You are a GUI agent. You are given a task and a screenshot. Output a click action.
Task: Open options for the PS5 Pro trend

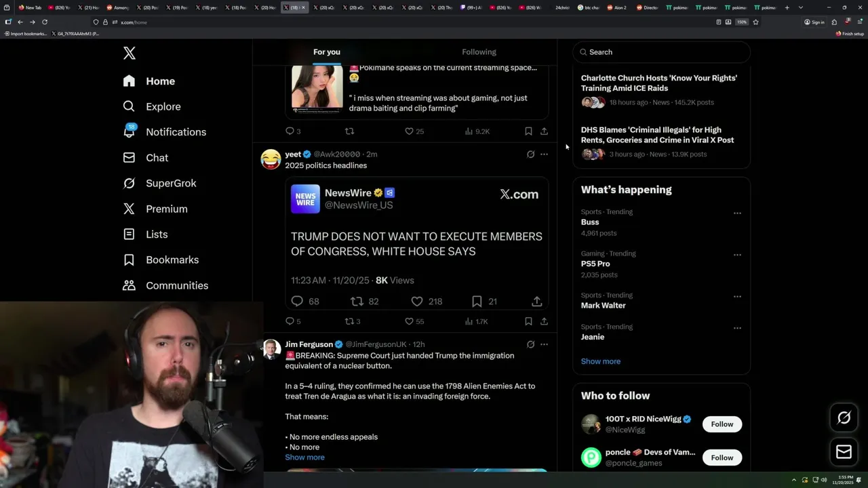click(737, 256)
